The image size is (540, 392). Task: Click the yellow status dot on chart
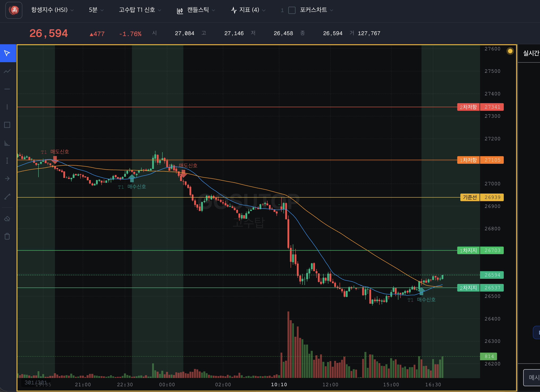point(510,51)
